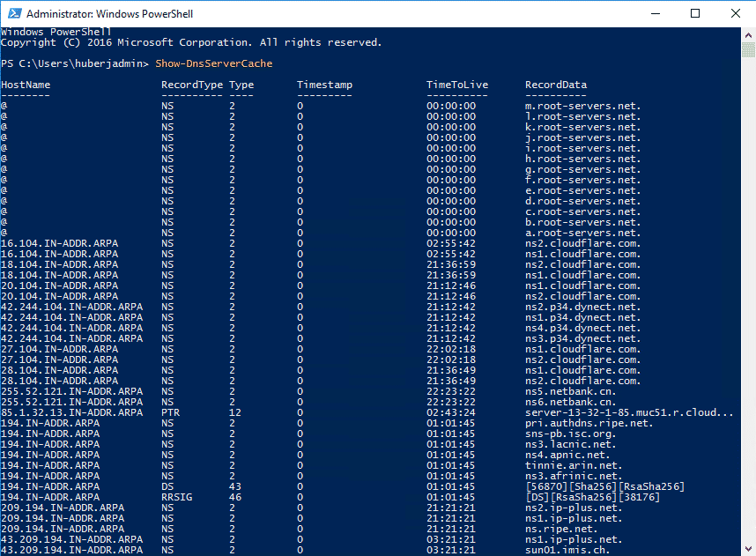Click the Show-DnsServerCache command text
The width and height of the screenshot is (756, 556).
(x=213, y=63)
